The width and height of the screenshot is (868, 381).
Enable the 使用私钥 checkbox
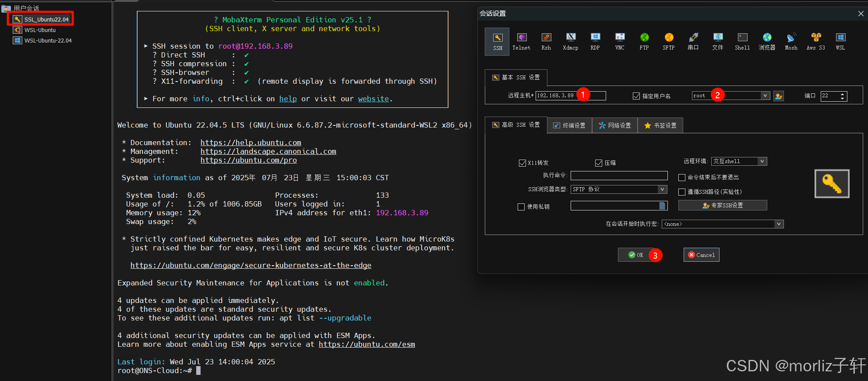coord(521,207)
